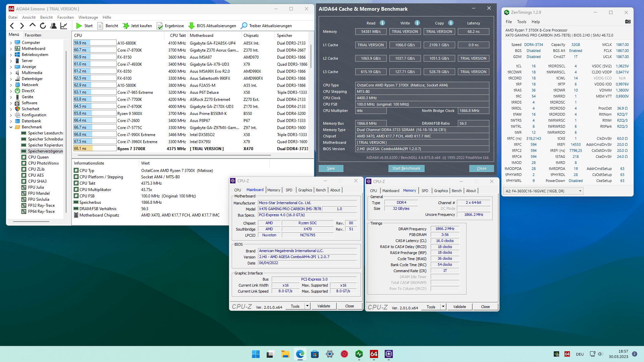Expand the Sicherheit tree node

11,109
